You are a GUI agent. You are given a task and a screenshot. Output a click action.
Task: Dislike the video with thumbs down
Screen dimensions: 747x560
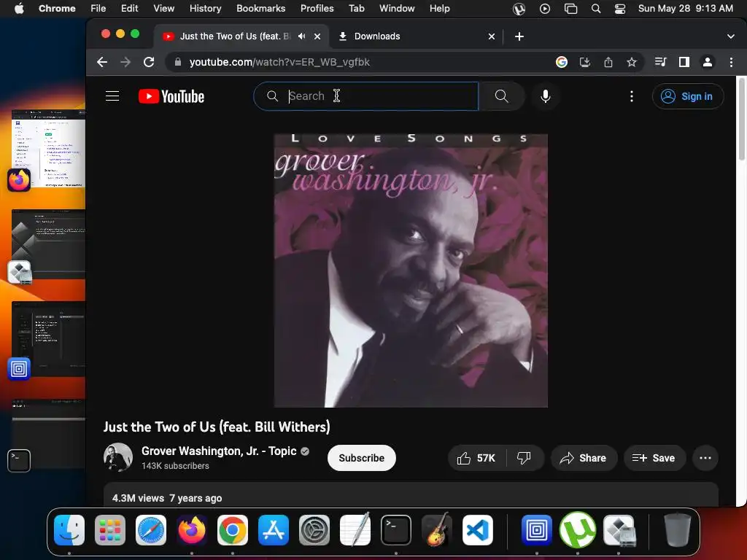(x=524, y=458)
